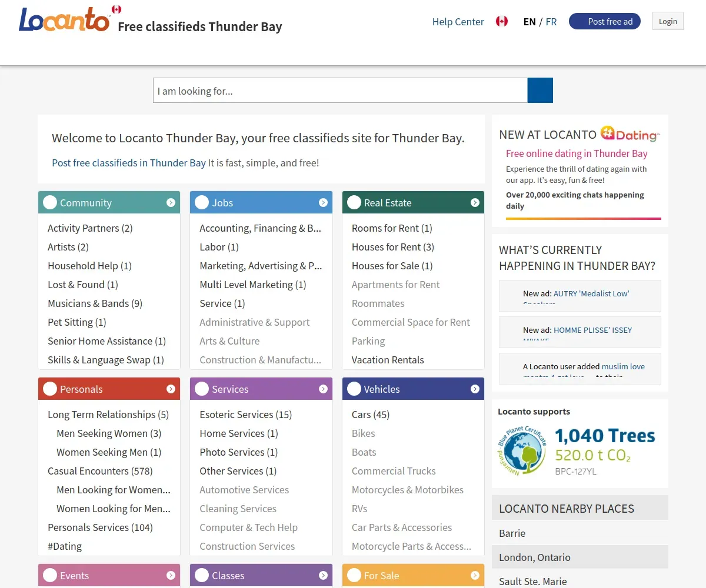
Task: Open the HOMME PLISSE' ISSEY new ad
Action: click(x=593, y=330)
